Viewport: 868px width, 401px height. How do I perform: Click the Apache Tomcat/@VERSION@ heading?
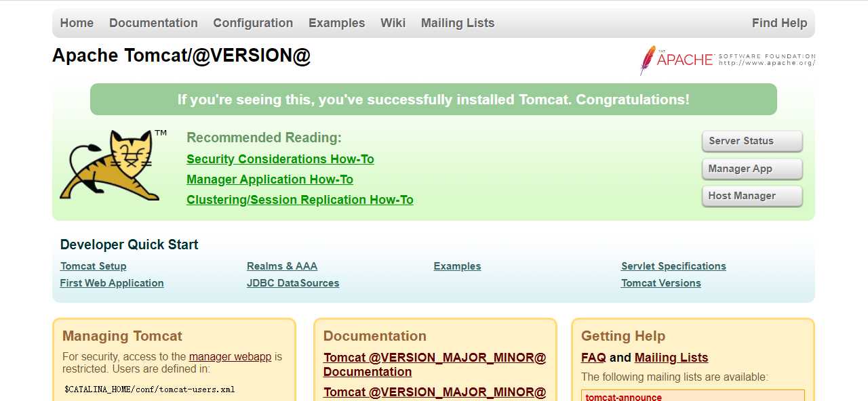[x=181, y=56]
